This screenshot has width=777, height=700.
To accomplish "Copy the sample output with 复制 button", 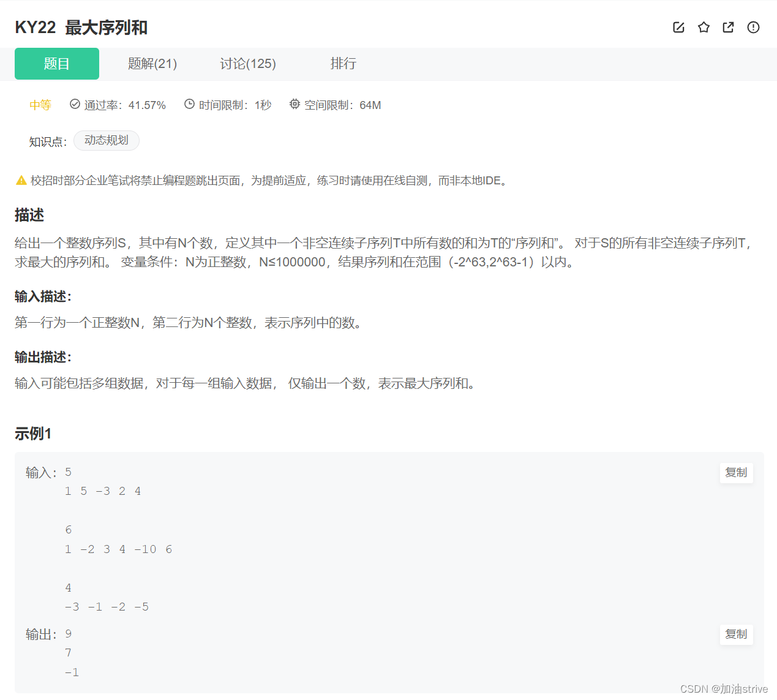I will tap(736, 634).
